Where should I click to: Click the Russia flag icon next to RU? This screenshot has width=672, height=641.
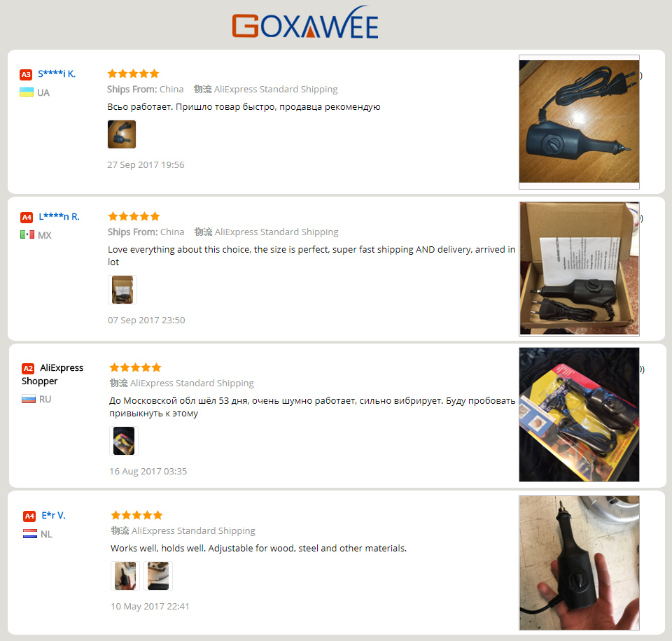[x=29, y=399]
